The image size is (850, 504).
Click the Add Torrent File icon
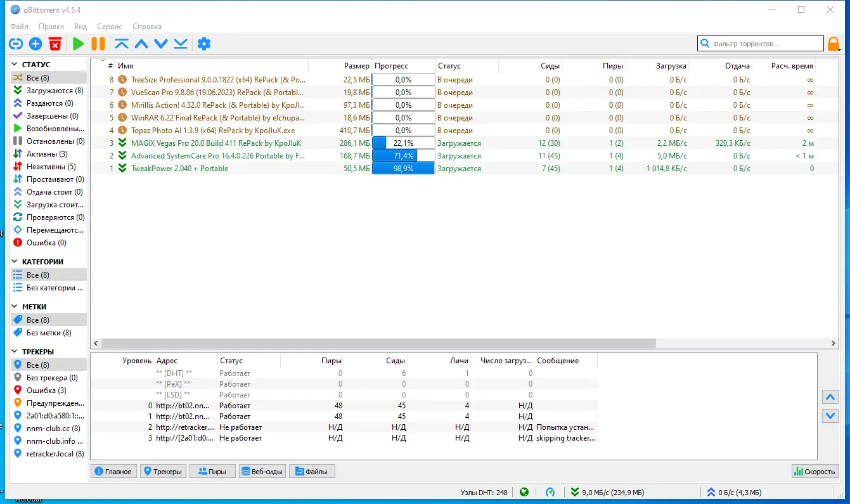pyautogui.click(x=35, y=44)
